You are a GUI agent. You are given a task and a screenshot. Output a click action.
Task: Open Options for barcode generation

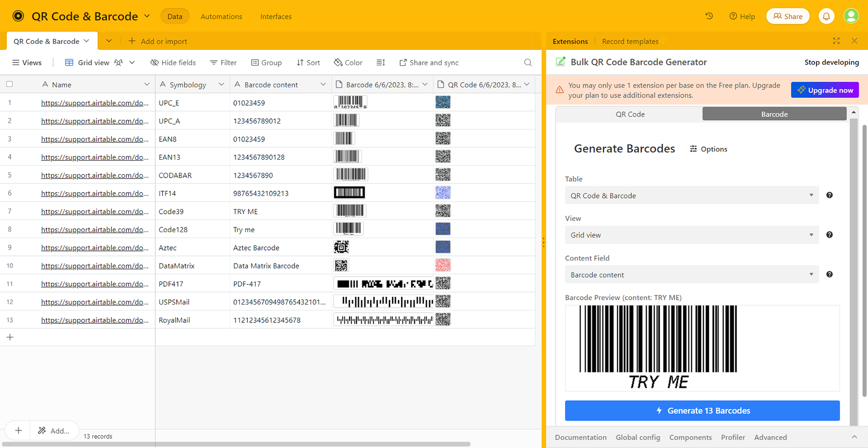pyautogui.click(x=708, y=149)
